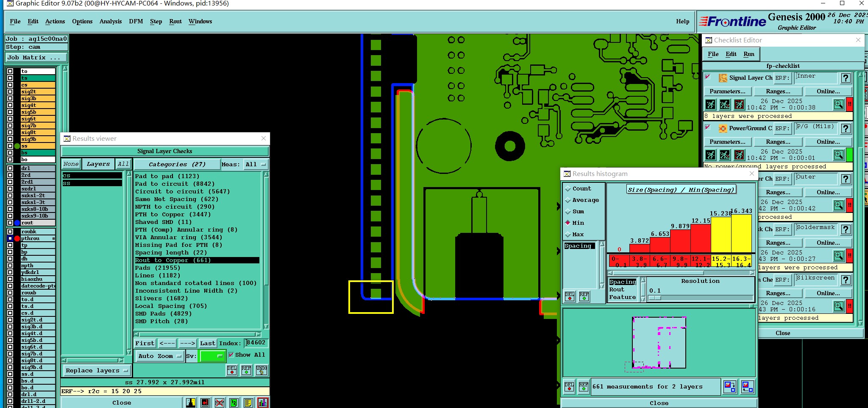Click REF icon at bottom of Results histogram
This screenshot has height=408, width=868.
(x=584, y=386)
